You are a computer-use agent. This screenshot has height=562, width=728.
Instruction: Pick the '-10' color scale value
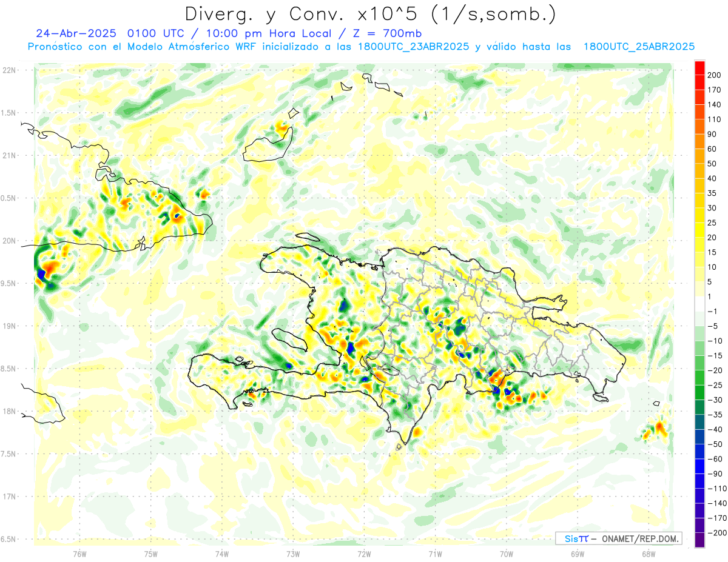[715, 341]
